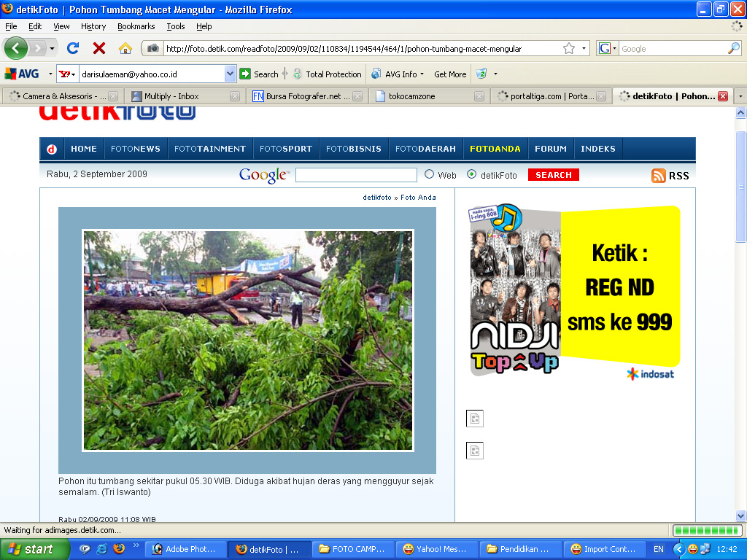747x560 pixels.
Task: Close the tokocamzone tab
Action: tap(479, 96)
